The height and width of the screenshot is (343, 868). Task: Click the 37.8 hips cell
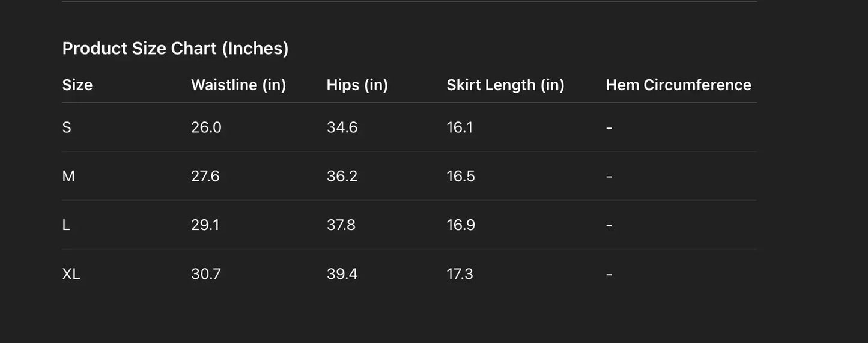pos(341,225)
